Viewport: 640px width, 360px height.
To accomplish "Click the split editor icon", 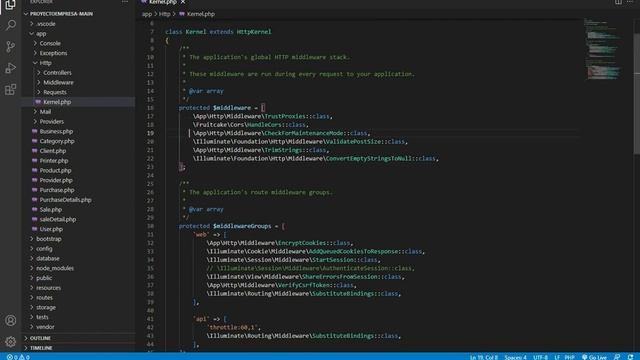I will (618, 2).
